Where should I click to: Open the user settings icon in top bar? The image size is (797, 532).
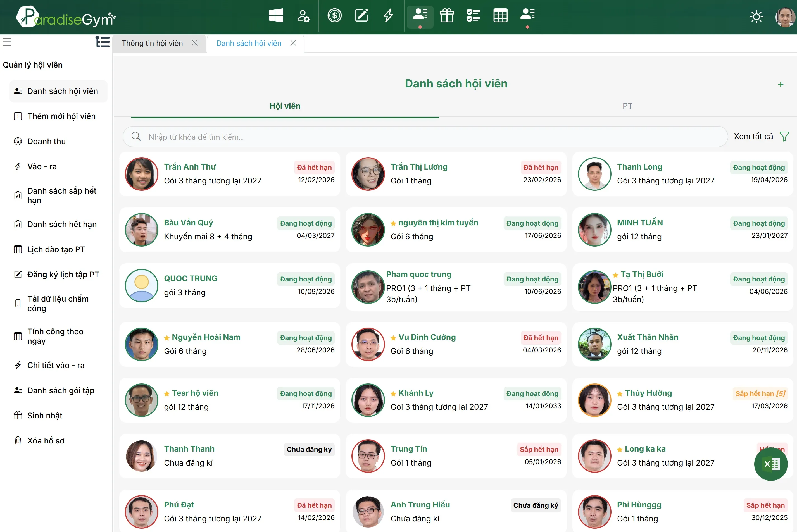tap(303, 16)
